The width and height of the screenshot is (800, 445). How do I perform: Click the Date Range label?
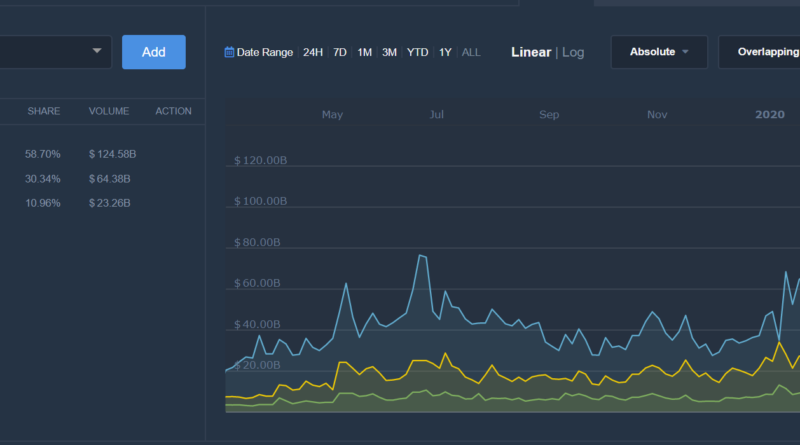265,52
